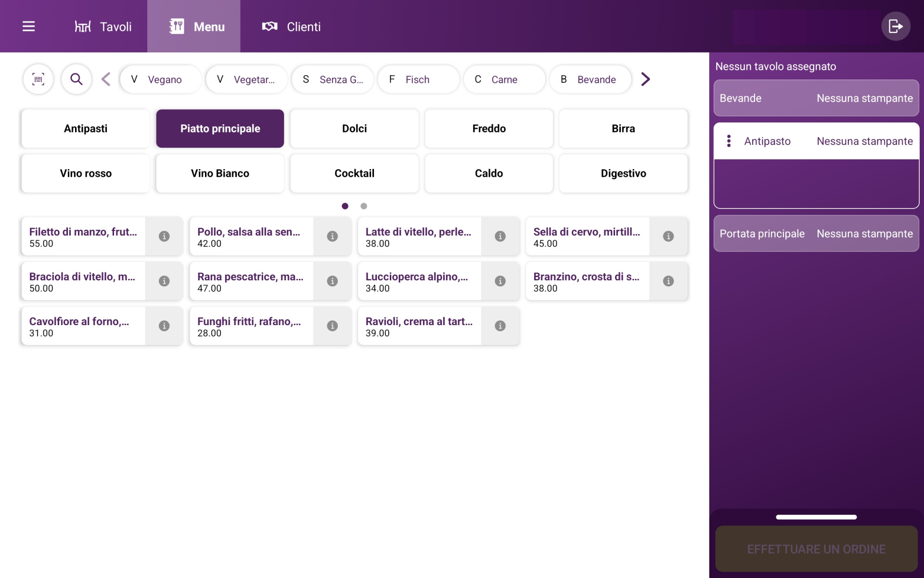This screenshot has height=578, width=924.
Task: Open three-dot options for Antipasto course
Action: (729, 141)
